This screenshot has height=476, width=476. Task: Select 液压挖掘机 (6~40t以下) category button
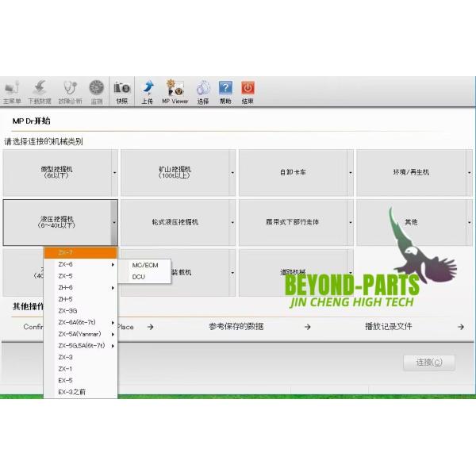57,222
